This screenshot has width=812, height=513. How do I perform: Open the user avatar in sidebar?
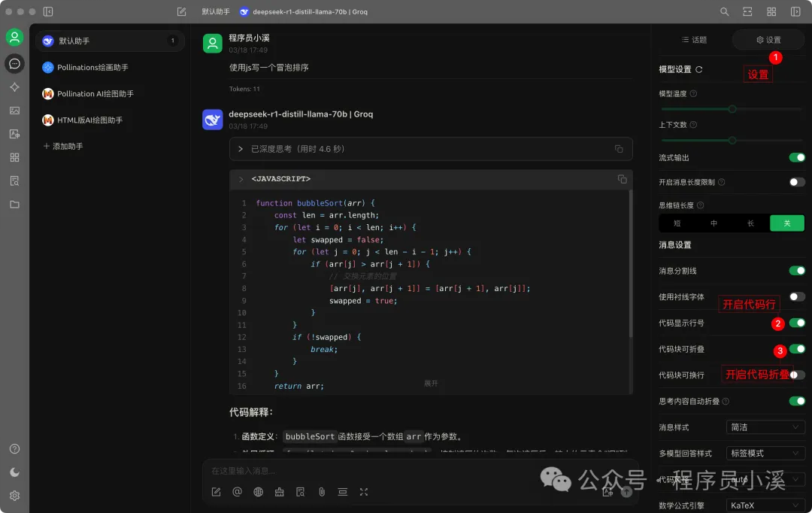coord(14,37)
